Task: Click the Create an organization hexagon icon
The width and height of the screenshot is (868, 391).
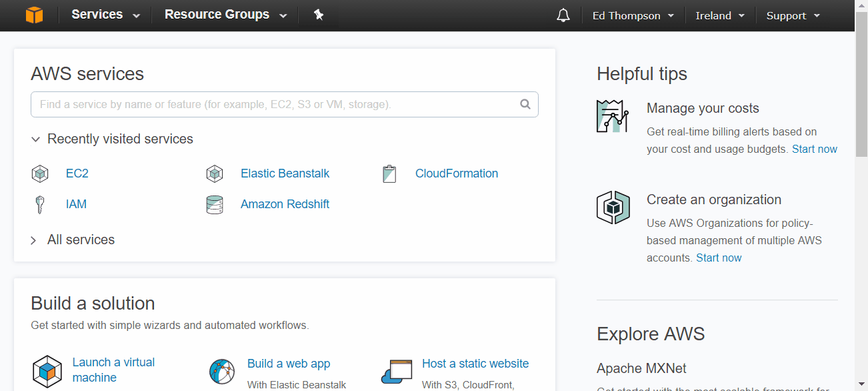Action: click(x=613, y=208)
